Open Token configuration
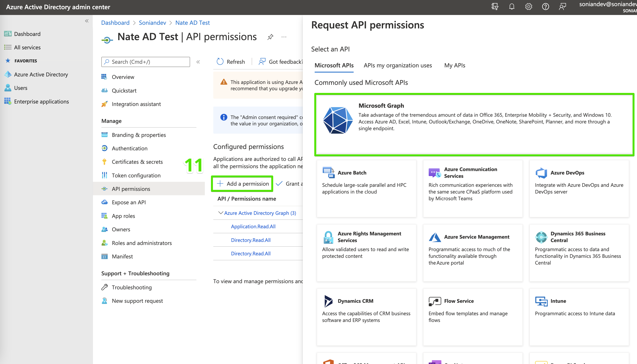The width and height of the screenshot is (637, 364). click(x=136, y=175)
